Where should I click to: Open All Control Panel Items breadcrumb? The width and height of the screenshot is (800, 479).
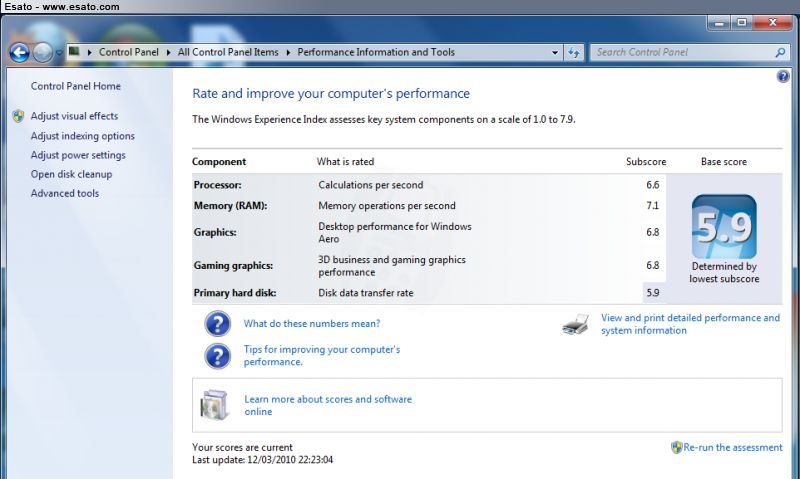tap(228, 52)
